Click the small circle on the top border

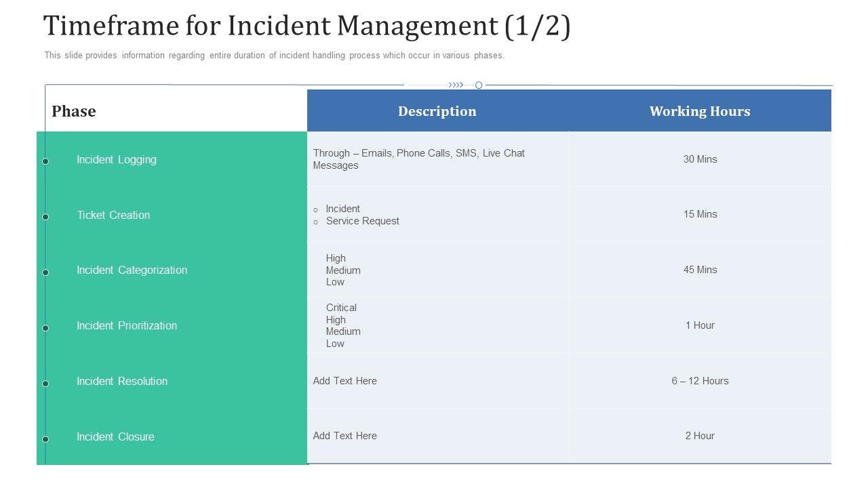click(479, 85)
